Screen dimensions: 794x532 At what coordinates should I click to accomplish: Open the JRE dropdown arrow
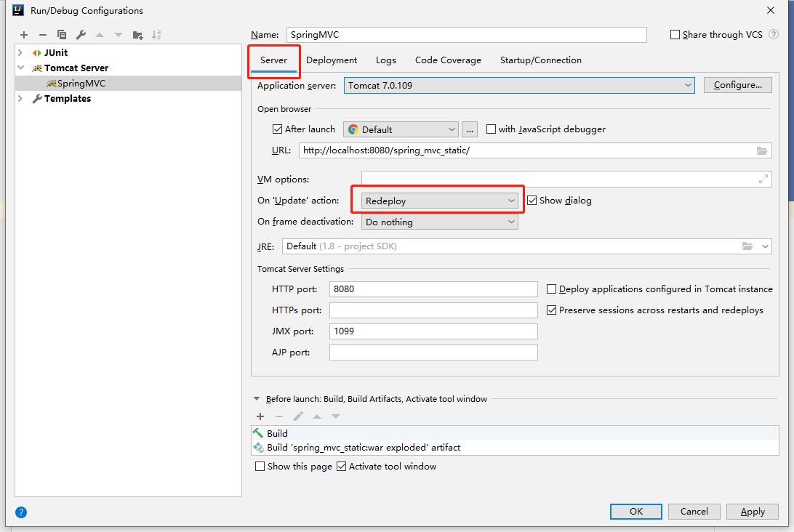pyautogui.click(x=765, y=246)
